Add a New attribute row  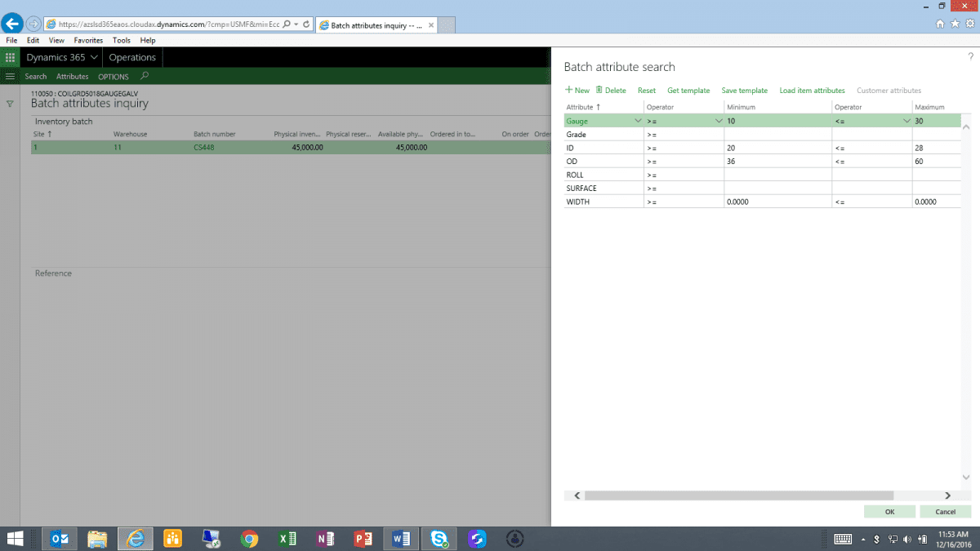point(577,91)
